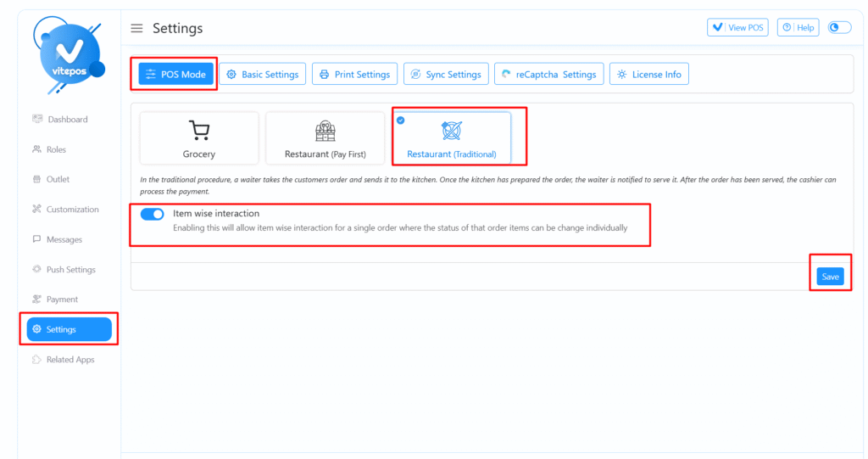Click the License Info sun icon
Viewport: 868px width, 459px height.
pos(621,75)
